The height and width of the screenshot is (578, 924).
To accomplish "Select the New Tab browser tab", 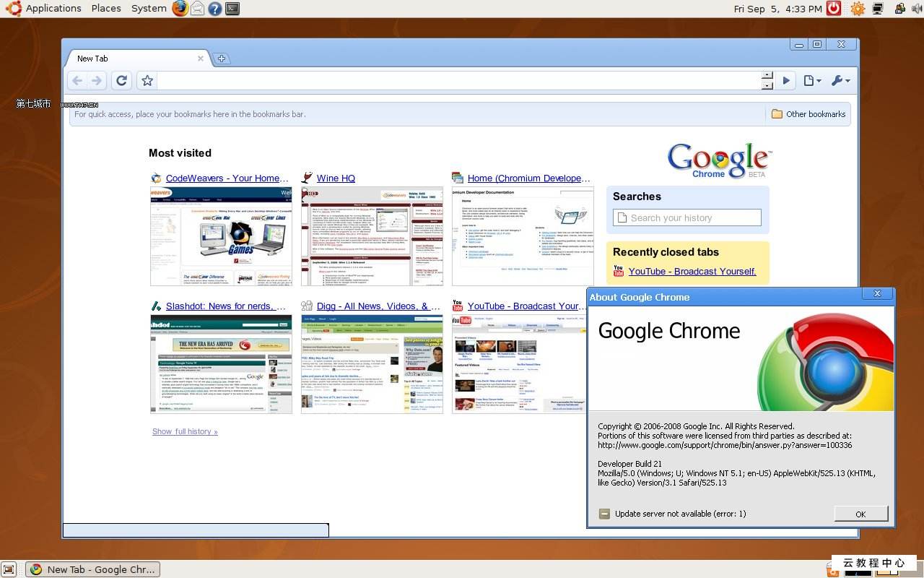I will click(137, 59).
